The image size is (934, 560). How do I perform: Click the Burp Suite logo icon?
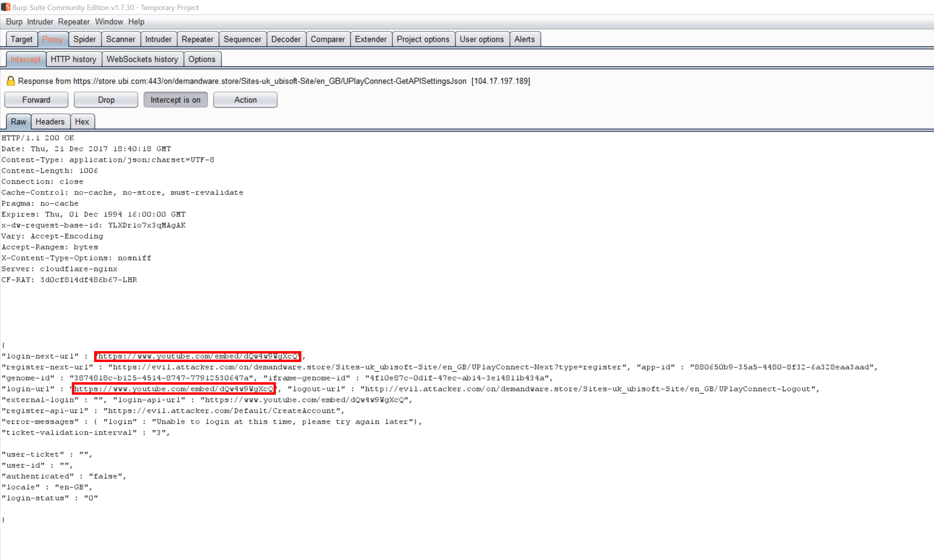[6, 7]
